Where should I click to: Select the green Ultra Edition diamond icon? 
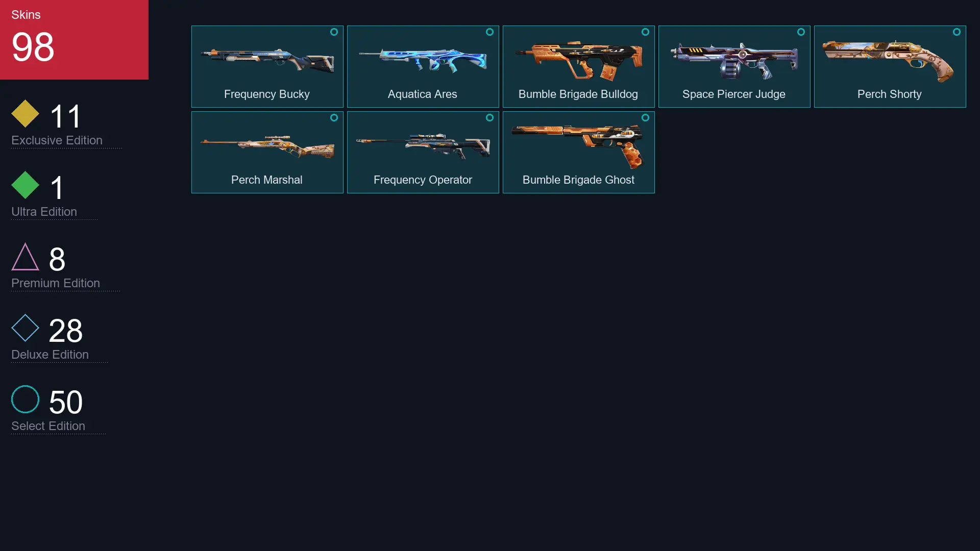click(x=25, y=185)
